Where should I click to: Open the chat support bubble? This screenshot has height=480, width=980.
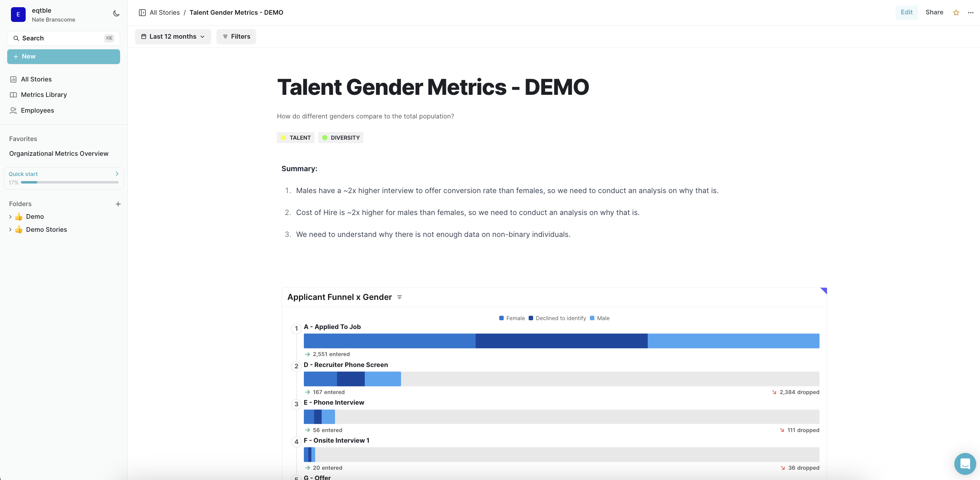coord(965,464)
